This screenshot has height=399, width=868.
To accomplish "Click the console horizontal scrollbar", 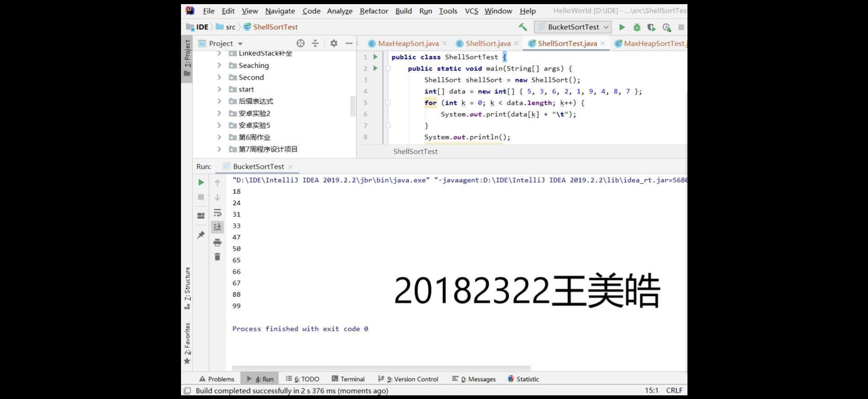I will click(381, 368).
